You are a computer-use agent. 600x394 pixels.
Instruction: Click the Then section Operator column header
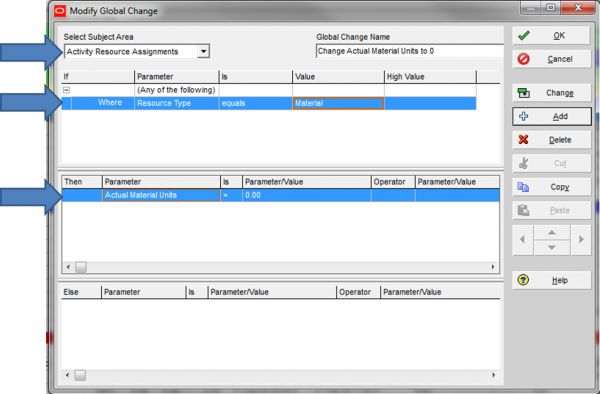point(393,182)
